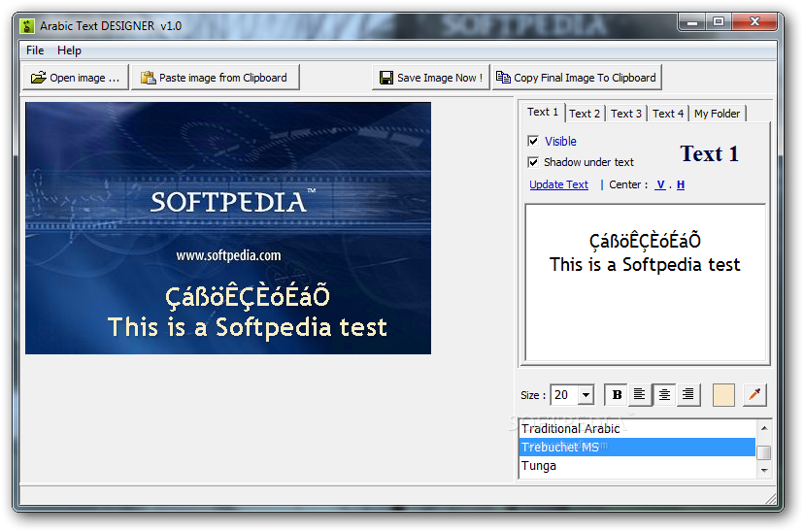Screen dimensions: 804x532
Task: Open the File menu
Action: coord(35,50)
